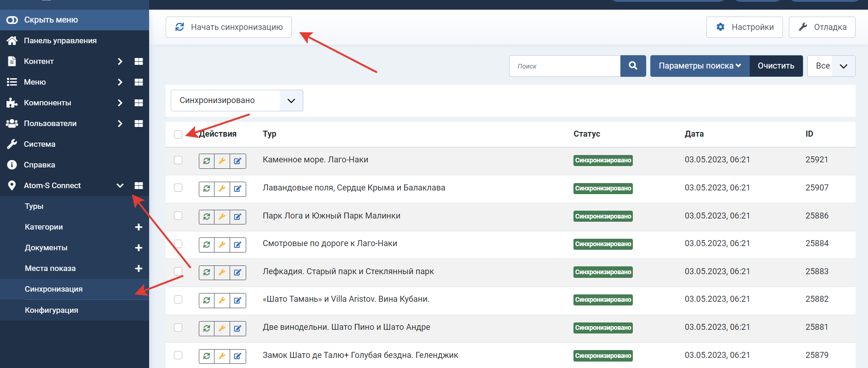Edit the Смотровые по дороге tour
Viewport: 868px width, 368px height.
tap(237, 245)
